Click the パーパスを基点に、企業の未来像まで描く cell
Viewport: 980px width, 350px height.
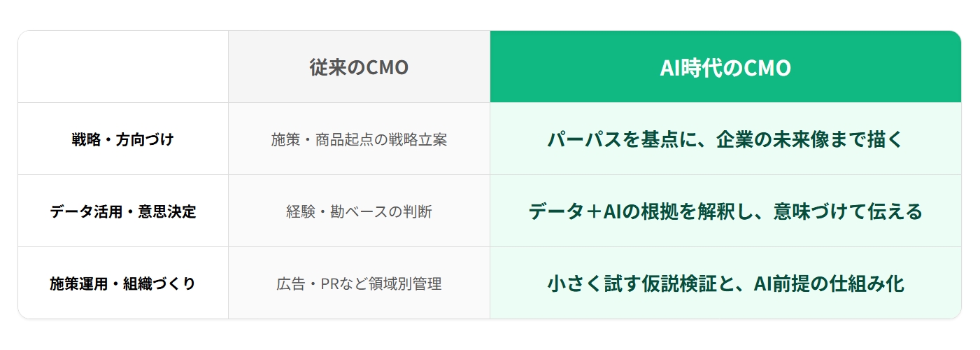[725, 139]
